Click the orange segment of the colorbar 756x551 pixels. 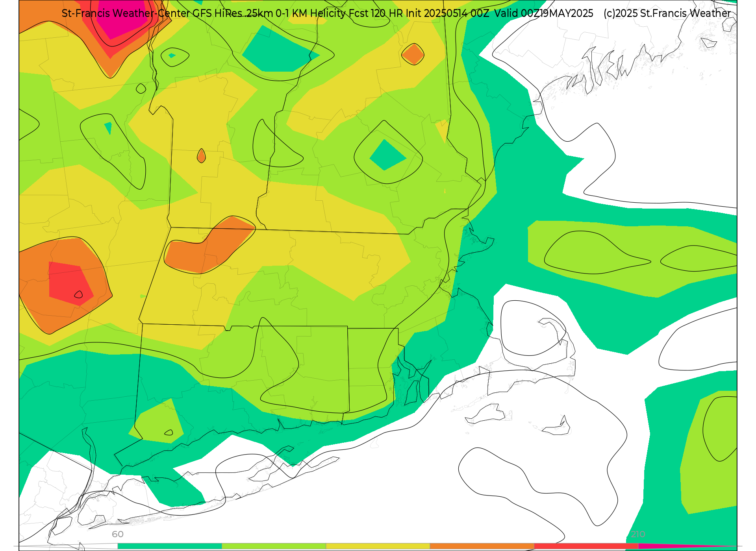(x=482, y=546)
